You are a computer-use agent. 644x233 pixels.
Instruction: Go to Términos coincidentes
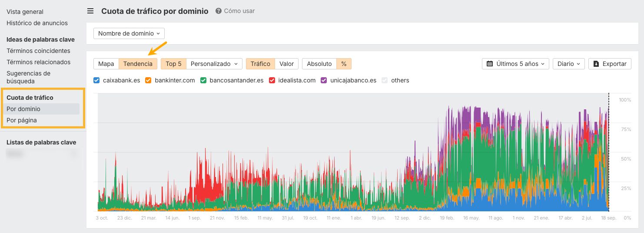coord(38,51)
